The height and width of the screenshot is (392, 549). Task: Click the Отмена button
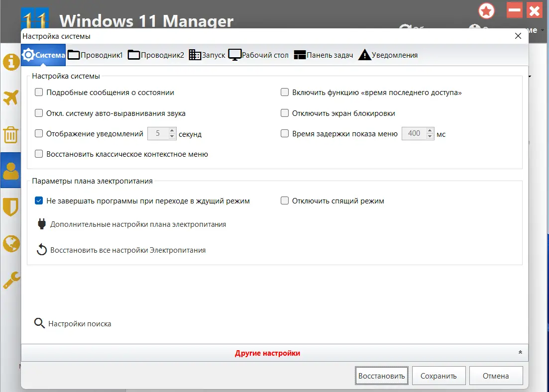pos(496,376)
